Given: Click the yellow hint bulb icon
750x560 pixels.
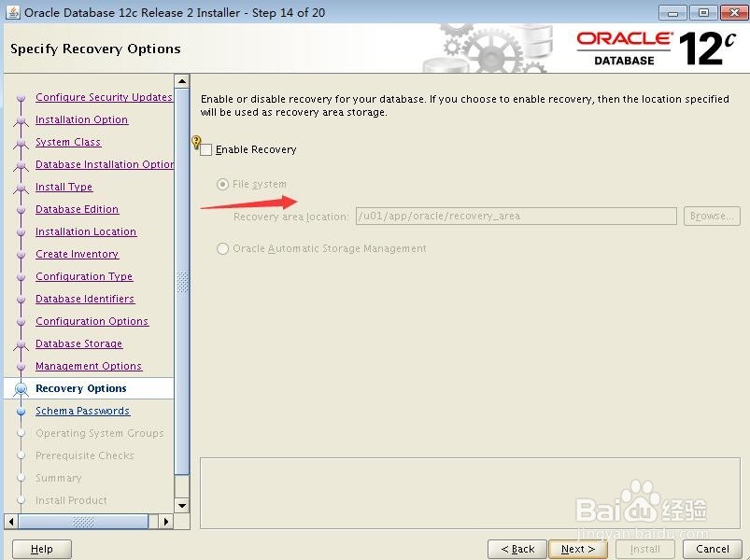Looking at the screenshot, I should point(196,142).
